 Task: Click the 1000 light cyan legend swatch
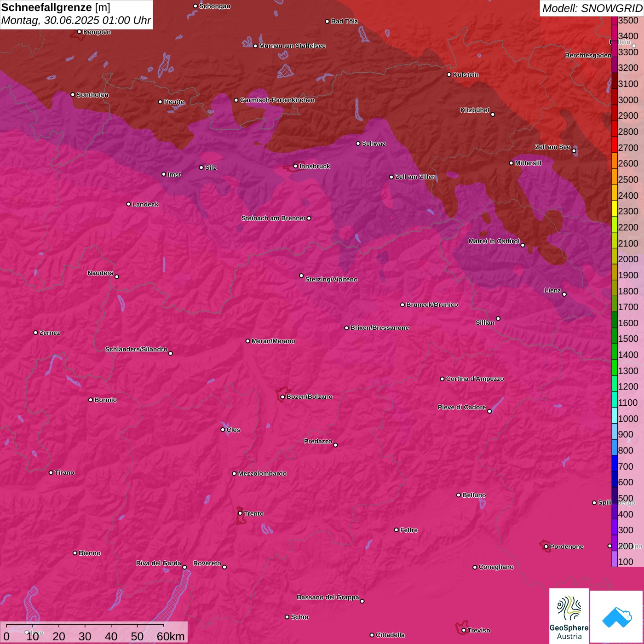(615, 415)
